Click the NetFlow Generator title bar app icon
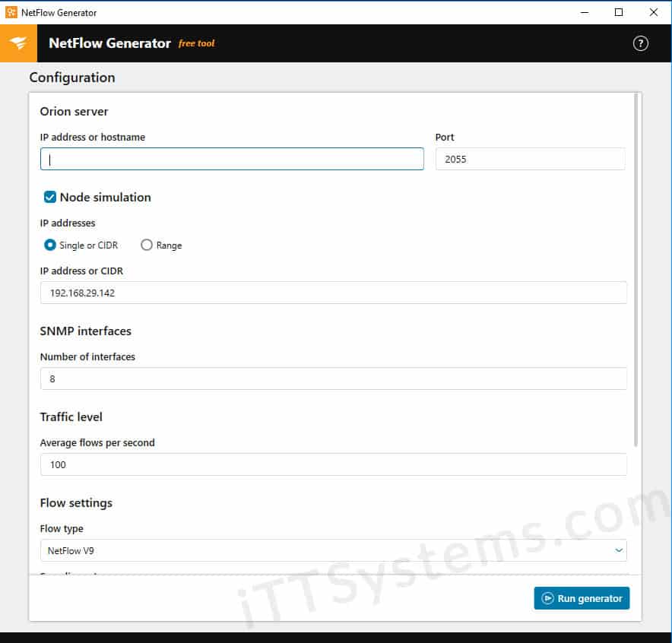This screenshot has height=643, width=672. (x=11, y=12)
